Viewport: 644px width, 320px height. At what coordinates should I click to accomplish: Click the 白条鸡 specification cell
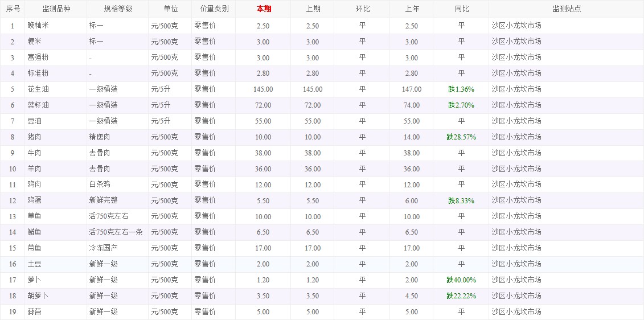pos(117,185)
